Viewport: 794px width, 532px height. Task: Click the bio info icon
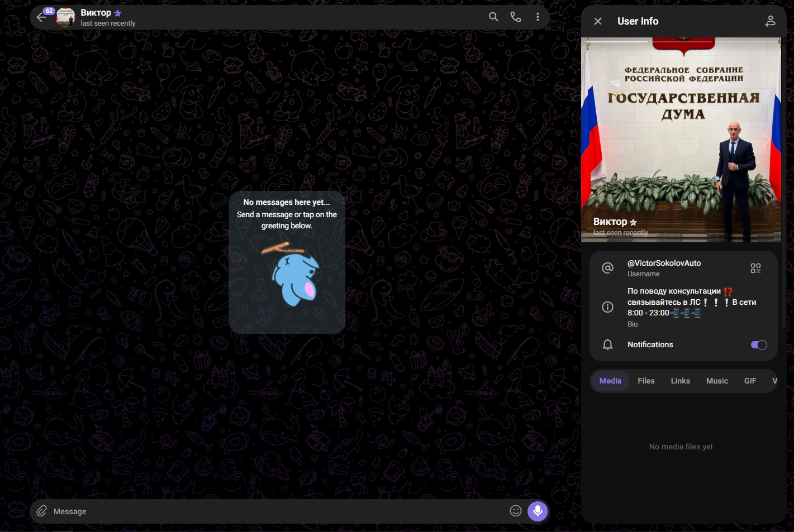[x=607, y=307]
